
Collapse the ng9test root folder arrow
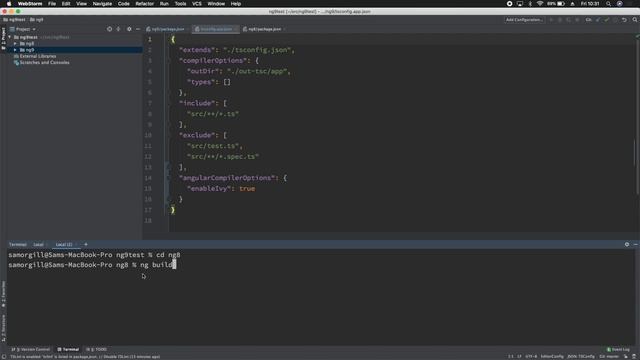9,37
